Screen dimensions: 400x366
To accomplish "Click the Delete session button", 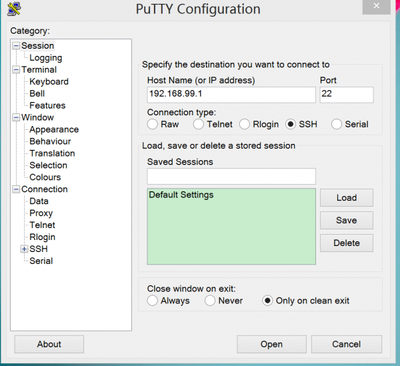I will coord(347,243).
